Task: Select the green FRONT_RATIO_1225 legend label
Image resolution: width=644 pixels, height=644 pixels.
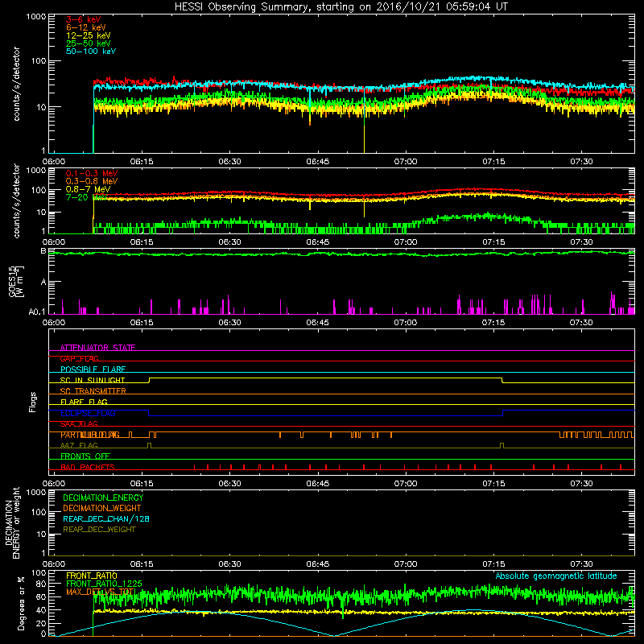Action: [104, 584]
